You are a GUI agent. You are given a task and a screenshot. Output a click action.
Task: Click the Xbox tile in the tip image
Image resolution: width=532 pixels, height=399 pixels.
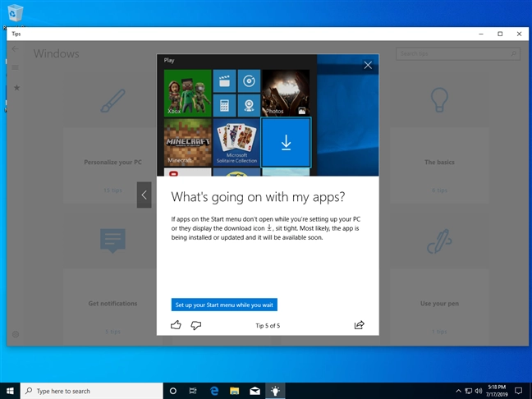tap(188, 93)
